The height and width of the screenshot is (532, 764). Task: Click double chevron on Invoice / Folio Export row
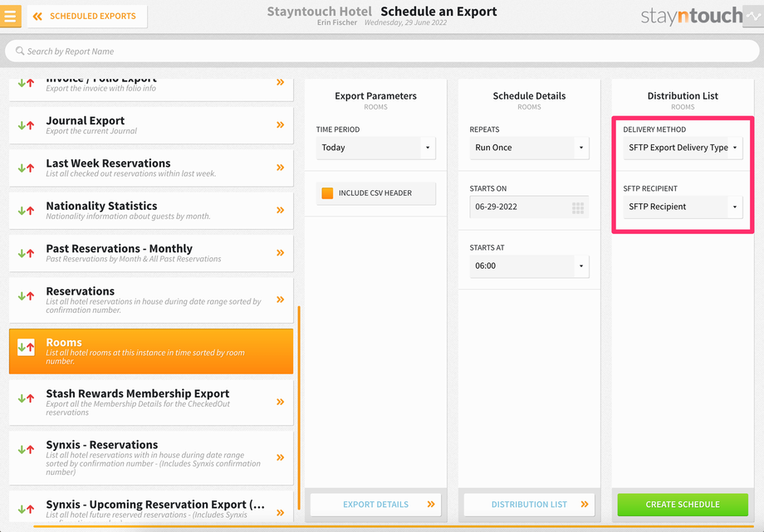(x=280, y=82)
